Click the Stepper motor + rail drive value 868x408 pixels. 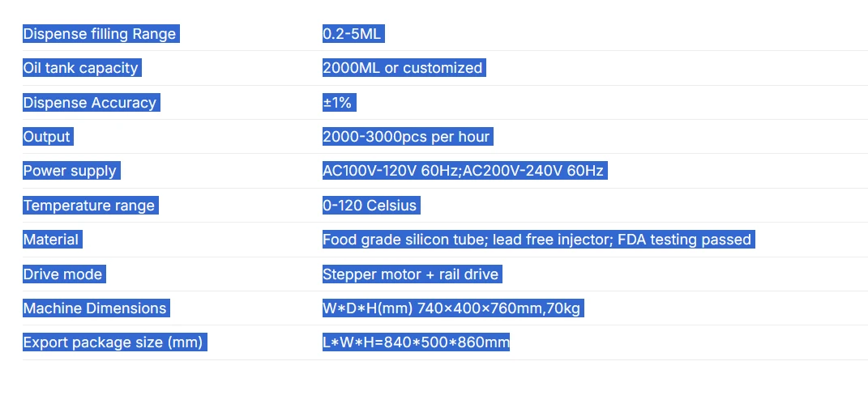coord(411,274)
